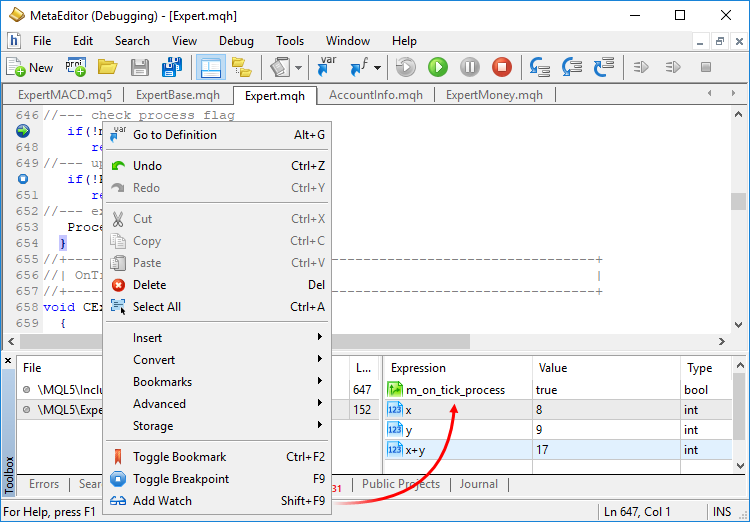Click the Step Into icon
Image resolution: width=750 pixels, height=522 pixels.
(540, 67)
